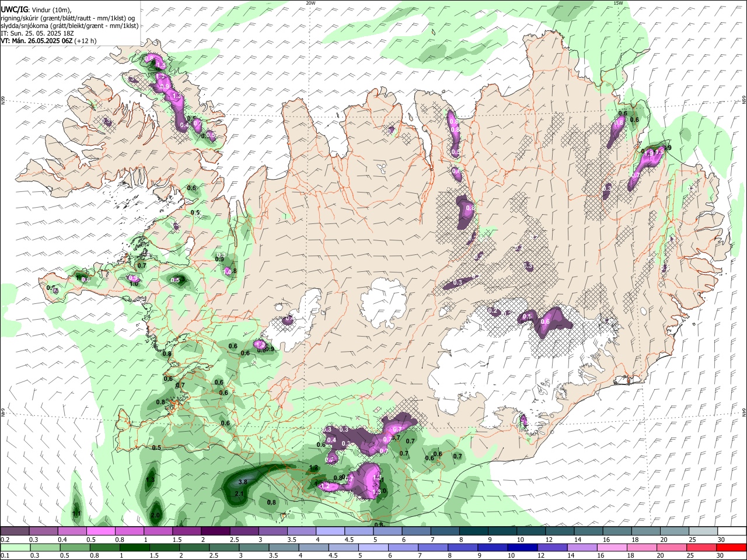747x560 pixels.
Task: Click the 2.1 mm rainfall value label
Action: pos(239,494)
